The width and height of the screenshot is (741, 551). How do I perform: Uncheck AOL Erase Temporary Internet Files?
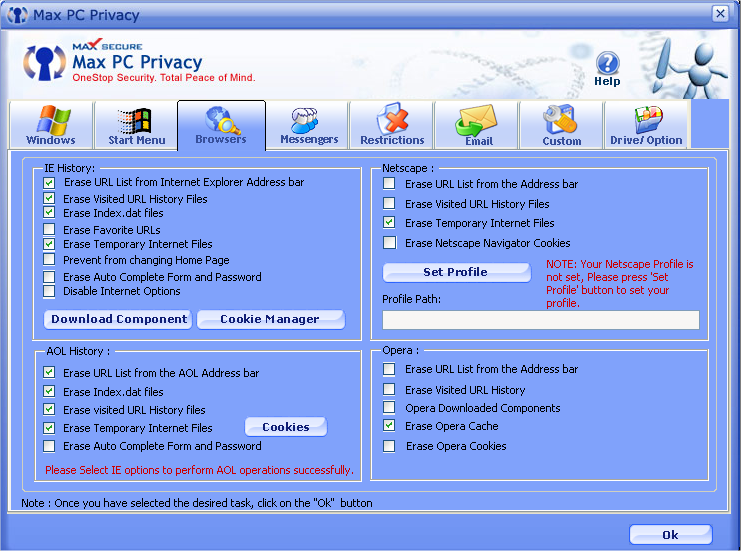click(49, 428)
